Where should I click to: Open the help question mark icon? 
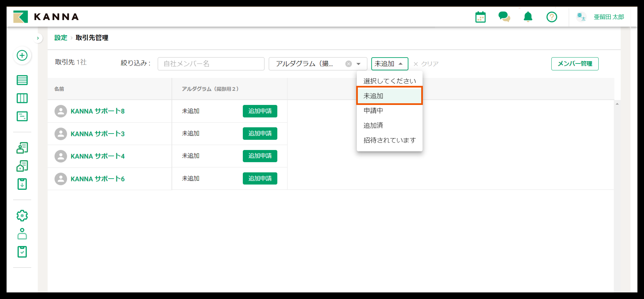point(552,17)
